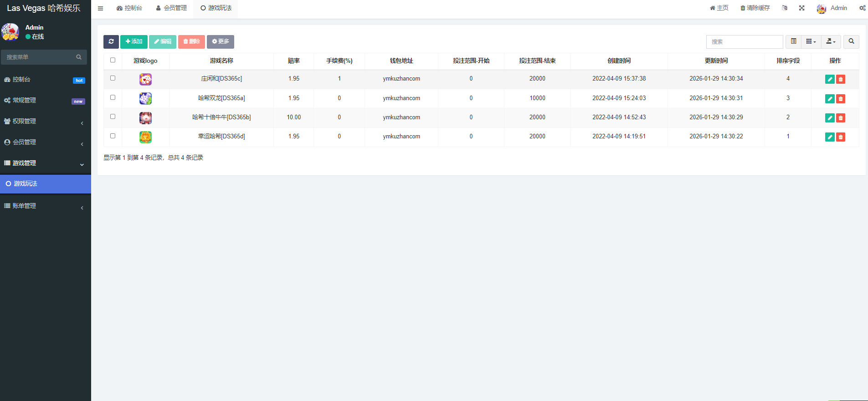Tick the checkbox for 哈希十倍牛牛[DS365b] row

pyautogui.click(x=113, y=117)
